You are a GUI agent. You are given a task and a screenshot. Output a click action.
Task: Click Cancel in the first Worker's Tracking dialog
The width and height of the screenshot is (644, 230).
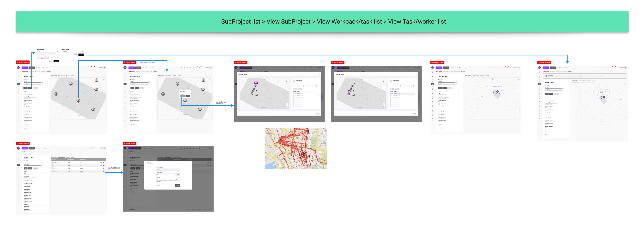318,113
